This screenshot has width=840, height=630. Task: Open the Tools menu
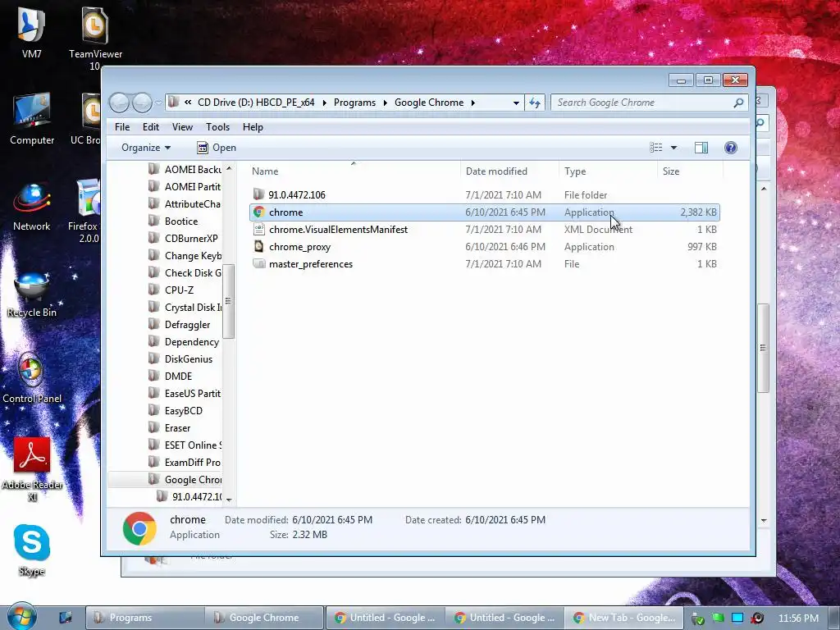pyautogui.click(x=217, y=127)
